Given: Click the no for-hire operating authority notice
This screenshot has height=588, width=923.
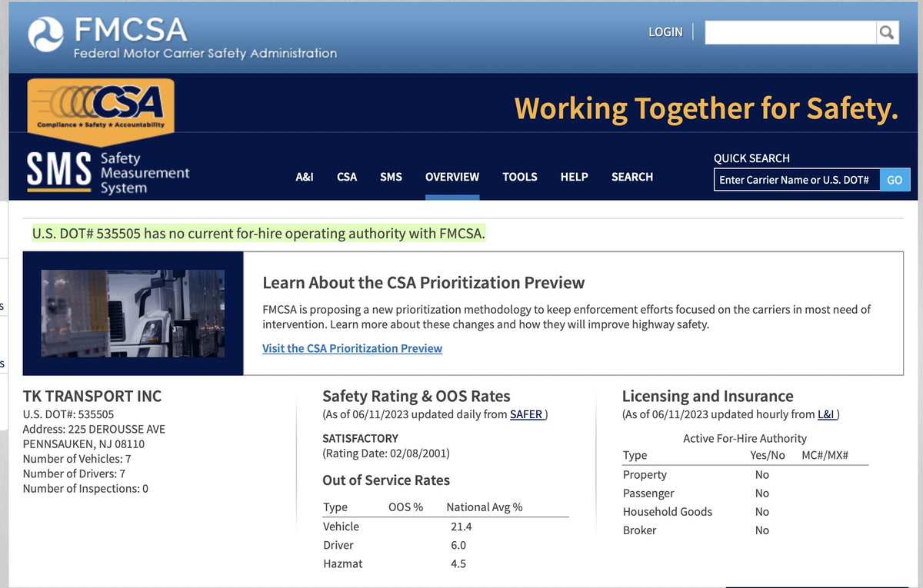Looking at the screenshot, I should (x=258, y=233).
